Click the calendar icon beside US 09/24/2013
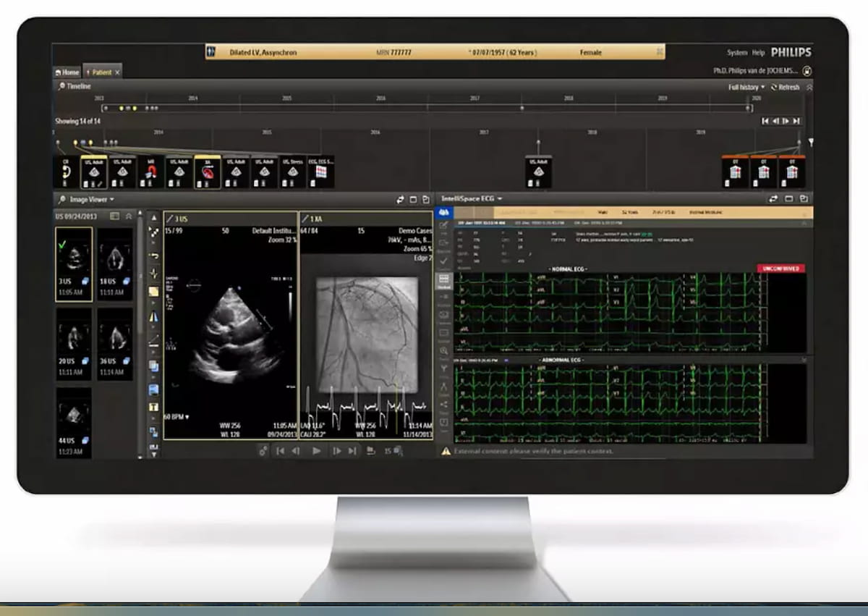 point(115,216)
